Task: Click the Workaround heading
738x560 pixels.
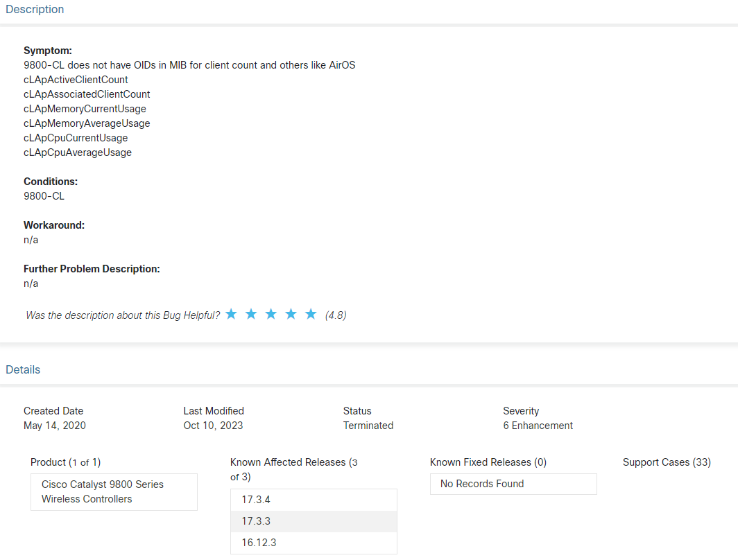Action: coord(54,225)
